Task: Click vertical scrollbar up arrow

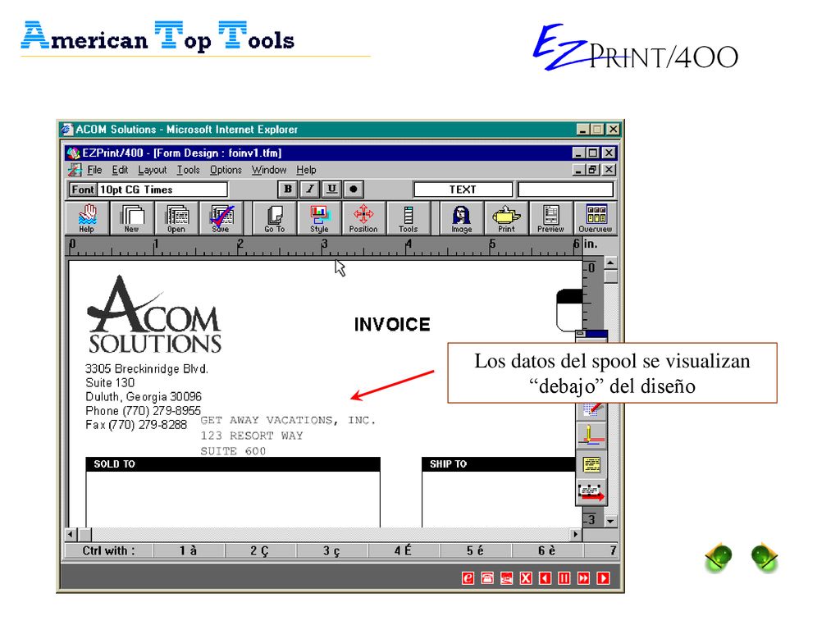Action: point(610,263)
